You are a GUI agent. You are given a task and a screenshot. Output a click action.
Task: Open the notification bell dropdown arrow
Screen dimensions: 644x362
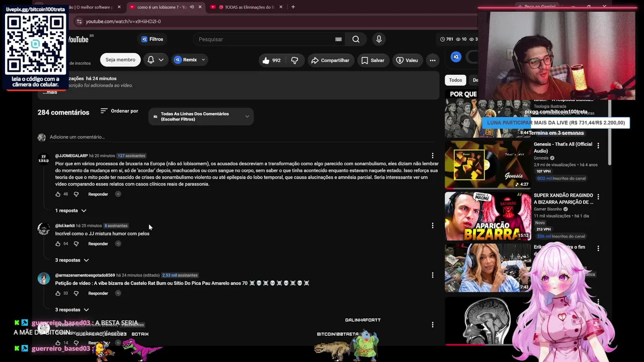pos(161,60)
